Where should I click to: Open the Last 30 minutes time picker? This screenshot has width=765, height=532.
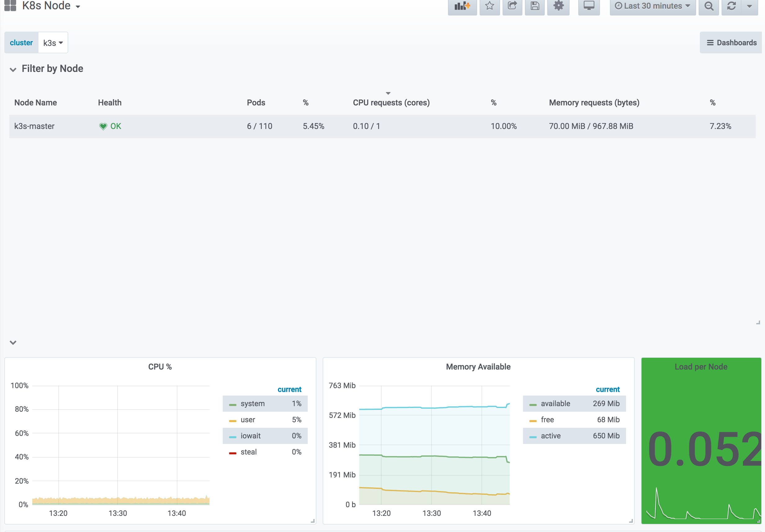(652, 6)
